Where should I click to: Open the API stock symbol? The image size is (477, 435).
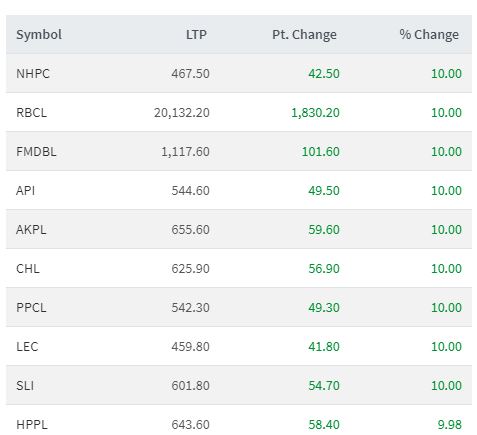(x=25, y=191)
